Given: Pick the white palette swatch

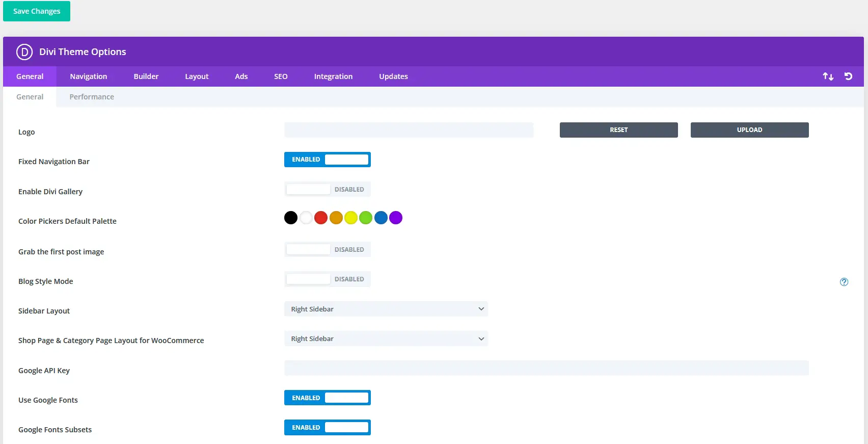Looking at the screenshot, I should pos(306,218).
